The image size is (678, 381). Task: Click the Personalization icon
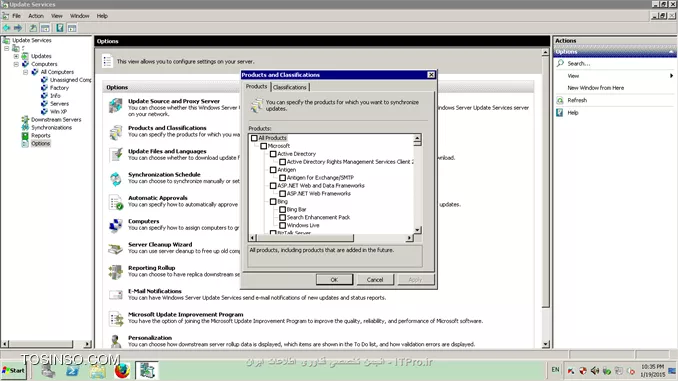tap(115, 341)
